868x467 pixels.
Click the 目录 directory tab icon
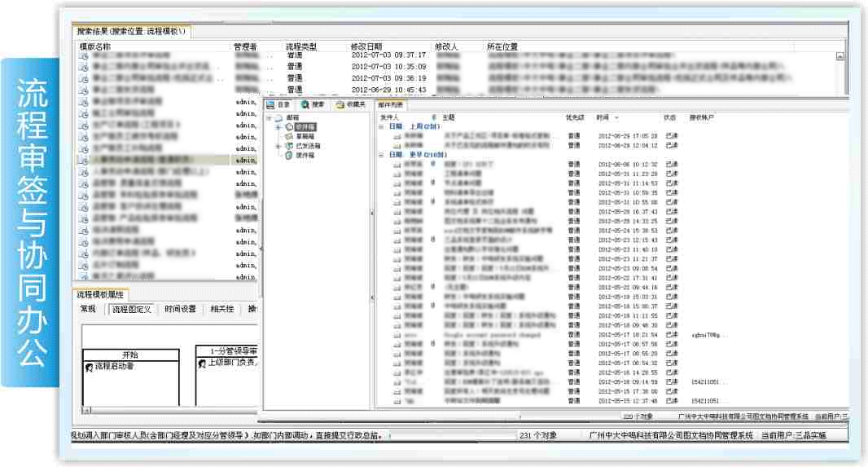click(x=271, y=105)
